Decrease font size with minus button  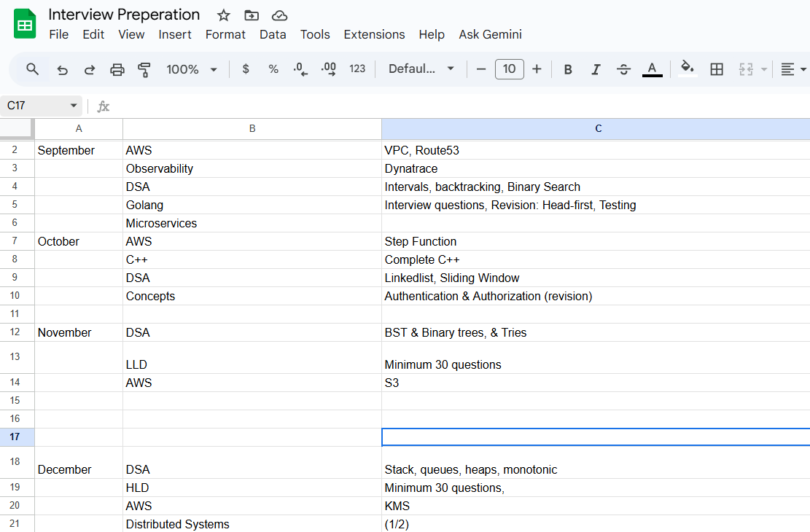pyautogui.click(x=481, y=69)
